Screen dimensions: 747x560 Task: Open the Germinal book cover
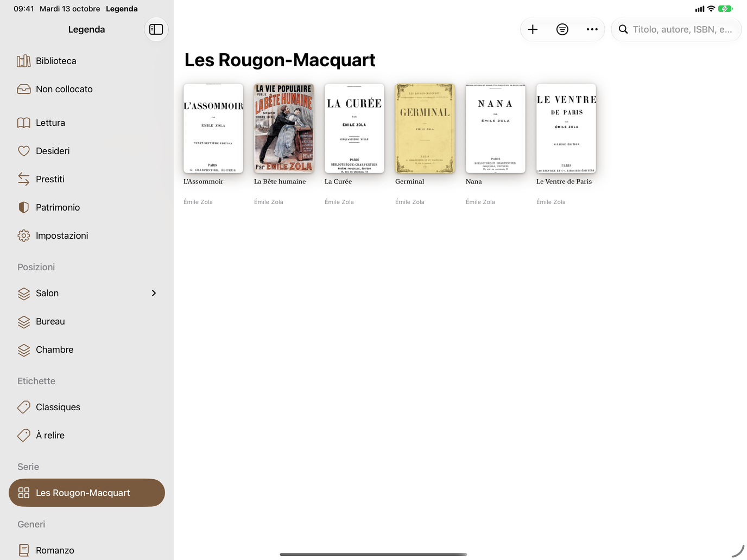tap(425, 129)
